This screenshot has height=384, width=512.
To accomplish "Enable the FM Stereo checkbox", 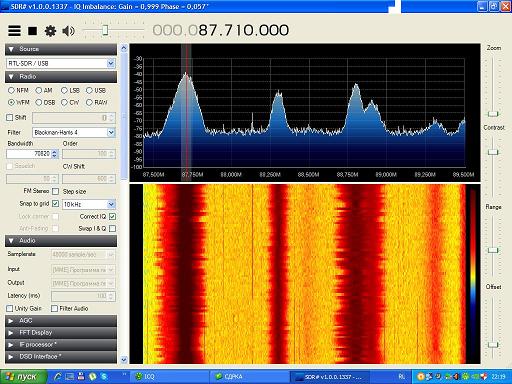I will [56, 191].
